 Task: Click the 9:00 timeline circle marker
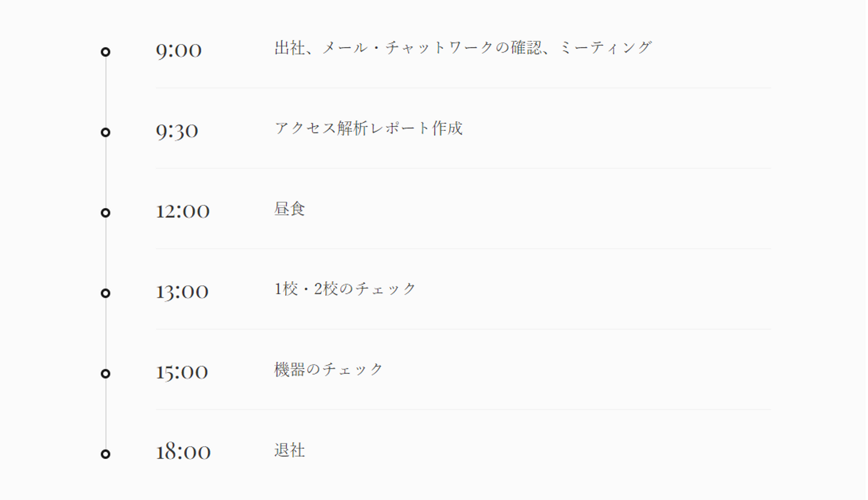click(105, 52)
